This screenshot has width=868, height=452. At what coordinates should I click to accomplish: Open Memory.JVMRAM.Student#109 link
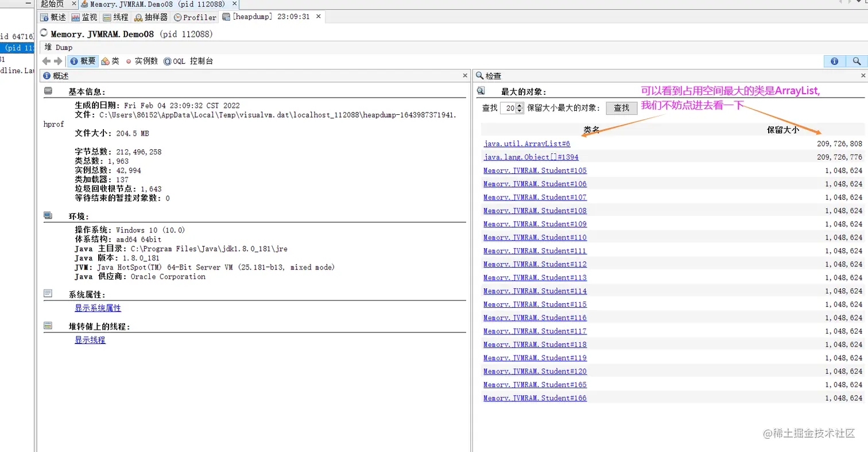point(535,224)
